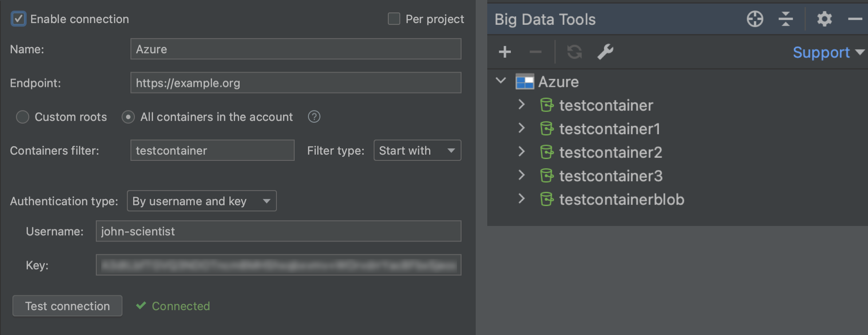This screenshot has height=335, width=868.
Task: Collapse the Azure tree node
Action: pos(501,81)
